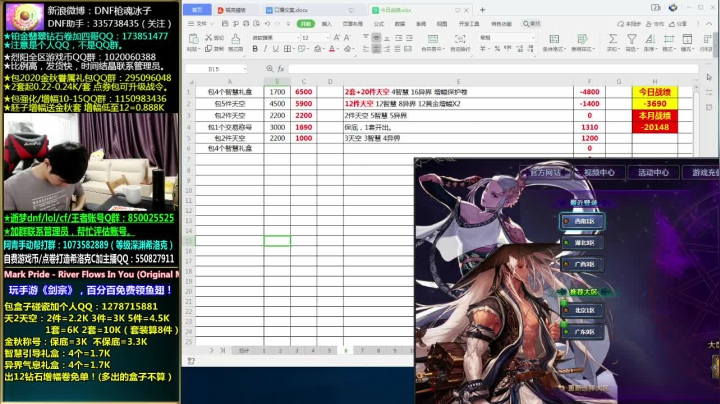Toggle bold formatting
Screen dimensions: 720x404
click(255, 49)
